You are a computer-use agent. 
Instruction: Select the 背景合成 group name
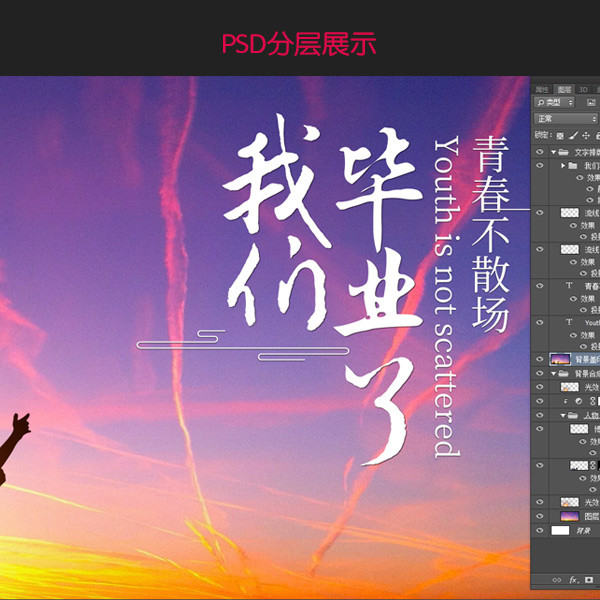[x=587, y=373]
